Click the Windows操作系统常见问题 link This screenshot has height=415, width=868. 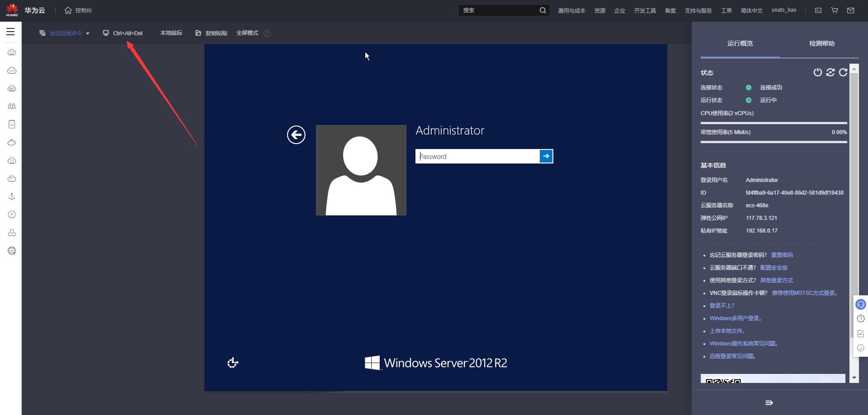[744, 344]
